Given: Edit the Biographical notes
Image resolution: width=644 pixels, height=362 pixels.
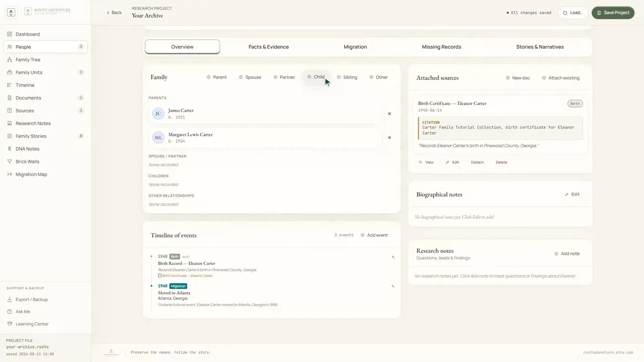Looking at the screenshot, I should point(572,195).
